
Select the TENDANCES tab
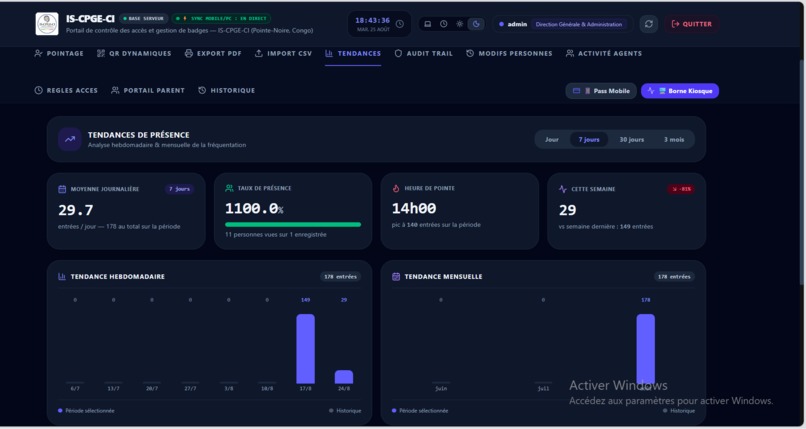(x=353, y=53)
